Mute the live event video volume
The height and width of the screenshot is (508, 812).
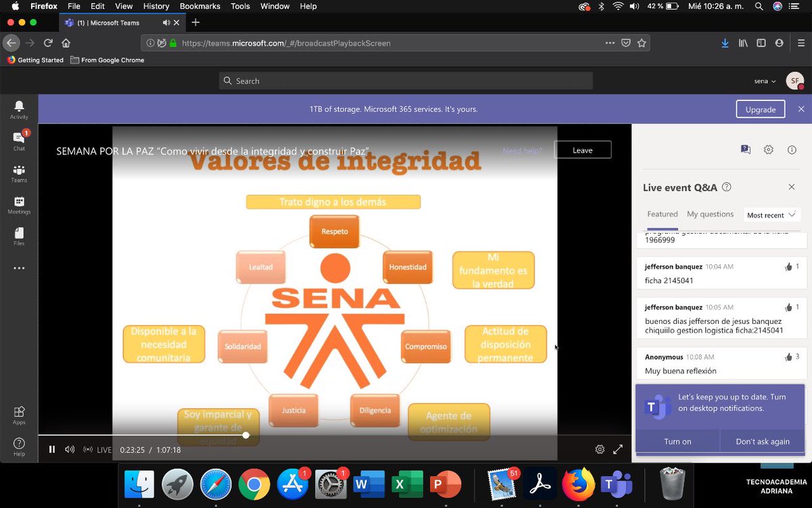click(x=70, y=449)
